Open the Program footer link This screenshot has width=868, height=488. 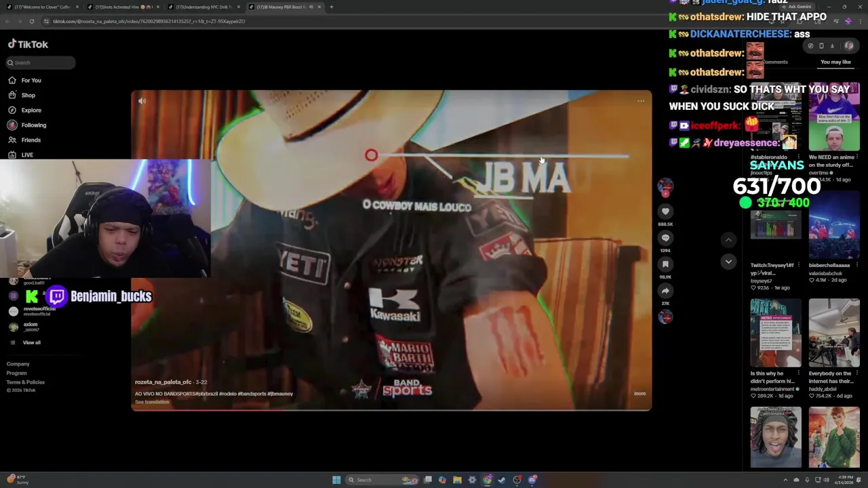click(x=17, y=373)
